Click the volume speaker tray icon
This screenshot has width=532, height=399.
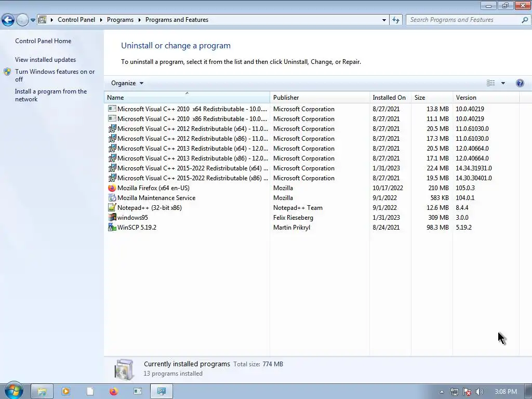click(x=479, y=392)
